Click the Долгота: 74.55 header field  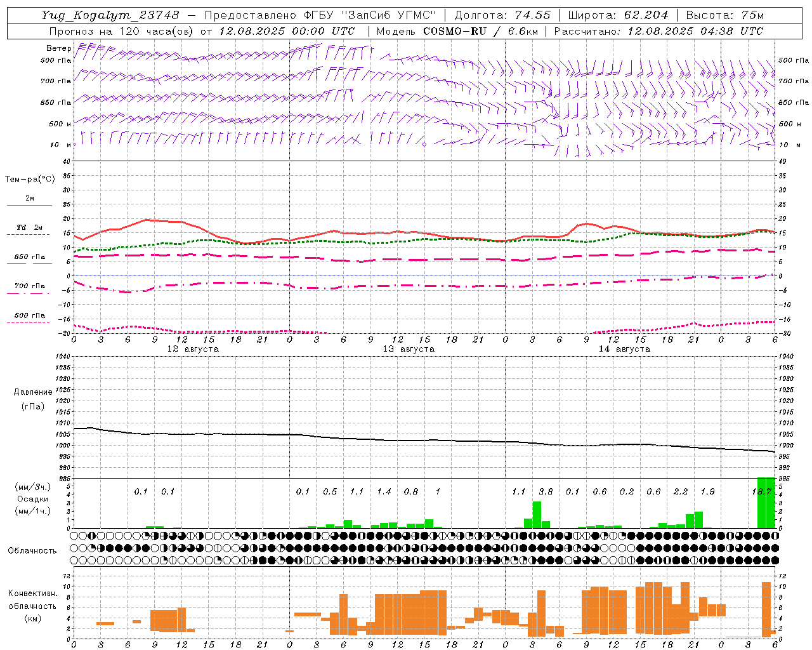pos(502,15)
